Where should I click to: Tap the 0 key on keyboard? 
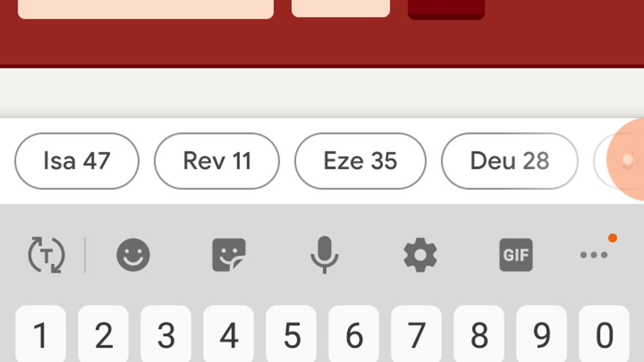(604, 334)
